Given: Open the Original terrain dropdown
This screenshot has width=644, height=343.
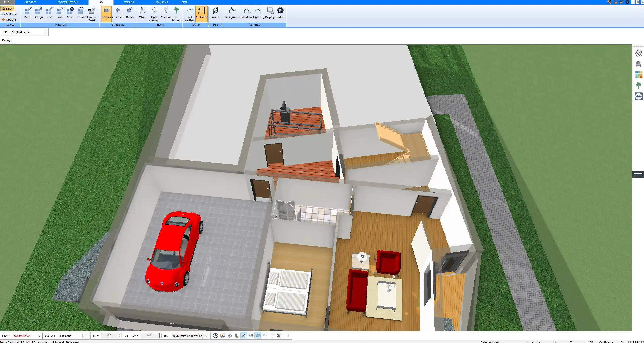Looking at the screenshot, I should [45, 32].
